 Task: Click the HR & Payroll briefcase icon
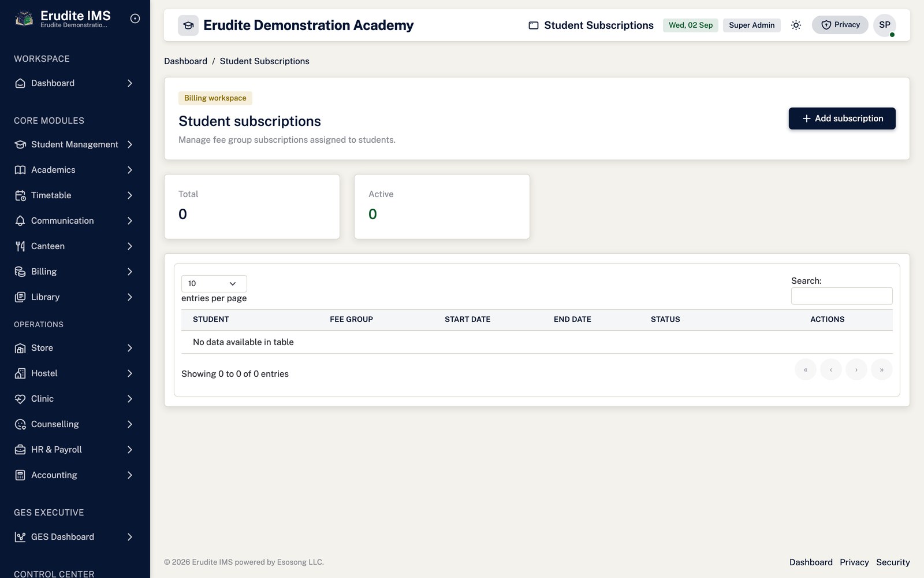[20, 450]
